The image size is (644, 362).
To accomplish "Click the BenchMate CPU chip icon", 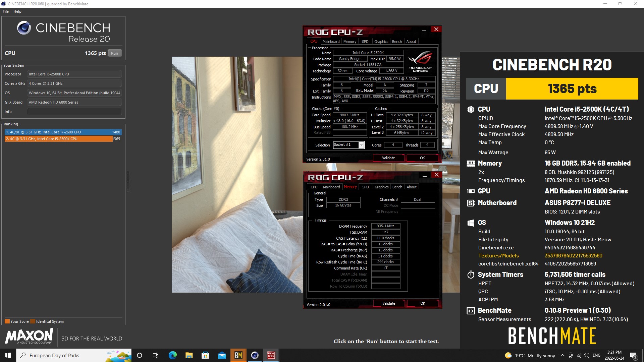I will (471, 109).
